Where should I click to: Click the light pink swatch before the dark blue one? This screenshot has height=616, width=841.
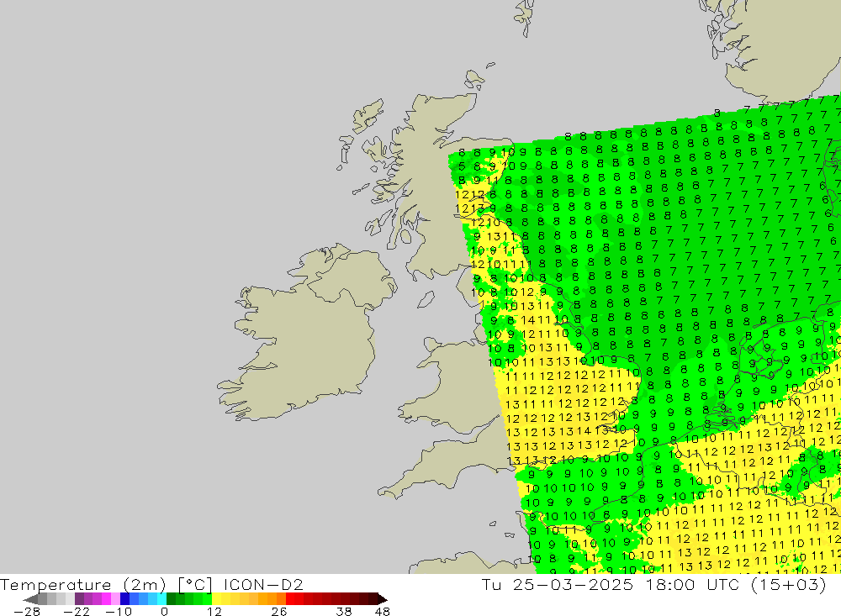(x=115, y=599)
